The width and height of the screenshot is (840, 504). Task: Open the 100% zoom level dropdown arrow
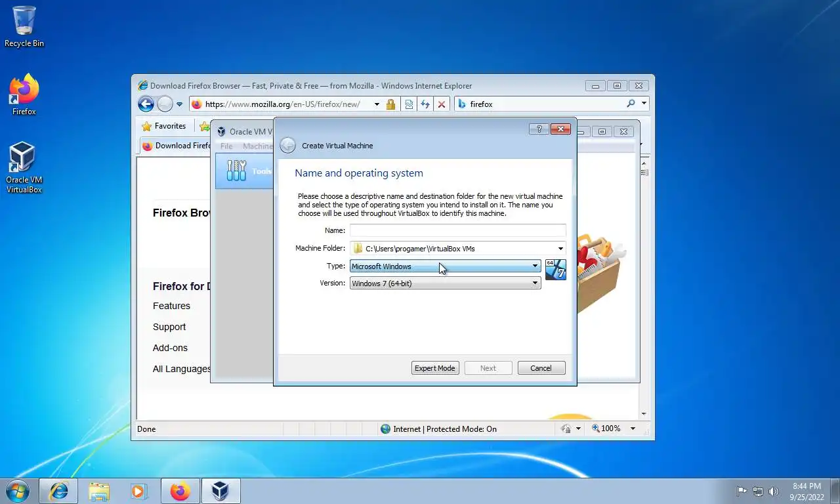(633, 429)
